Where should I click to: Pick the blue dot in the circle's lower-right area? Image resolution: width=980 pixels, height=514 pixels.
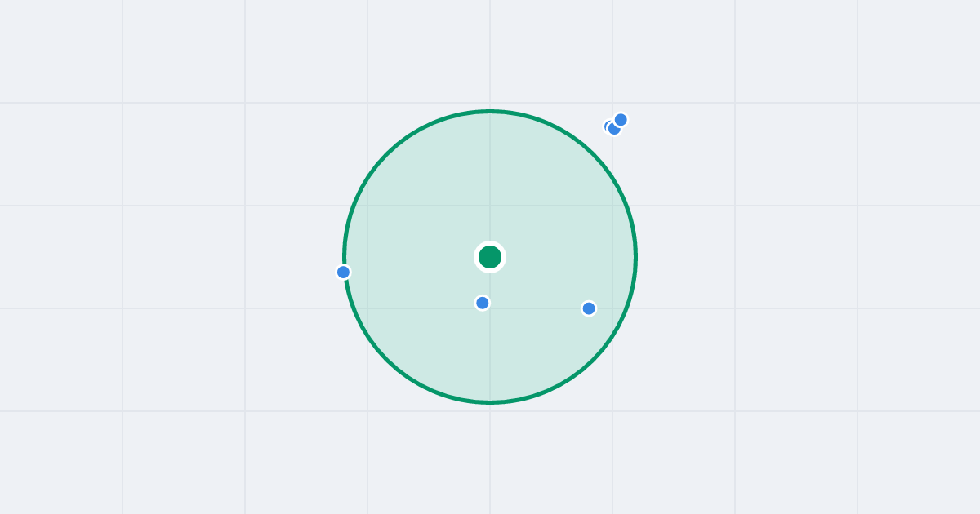click(x=589, y=308)
